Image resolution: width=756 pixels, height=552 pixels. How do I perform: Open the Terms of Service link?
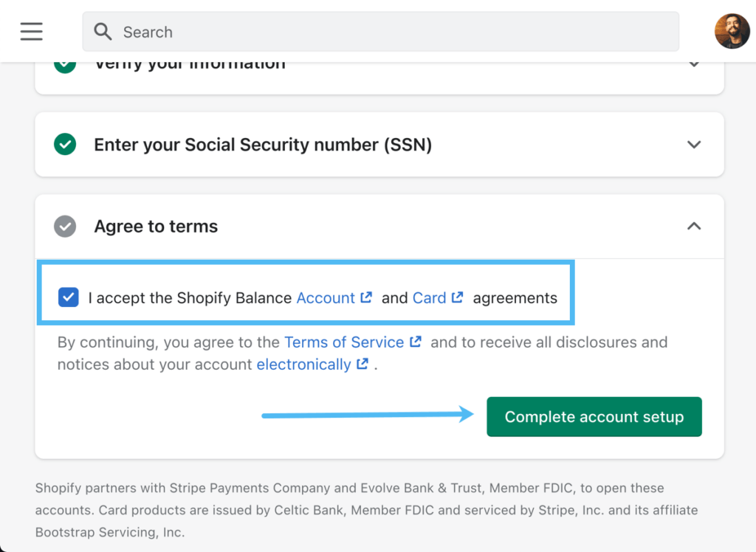tap(344, 342)
